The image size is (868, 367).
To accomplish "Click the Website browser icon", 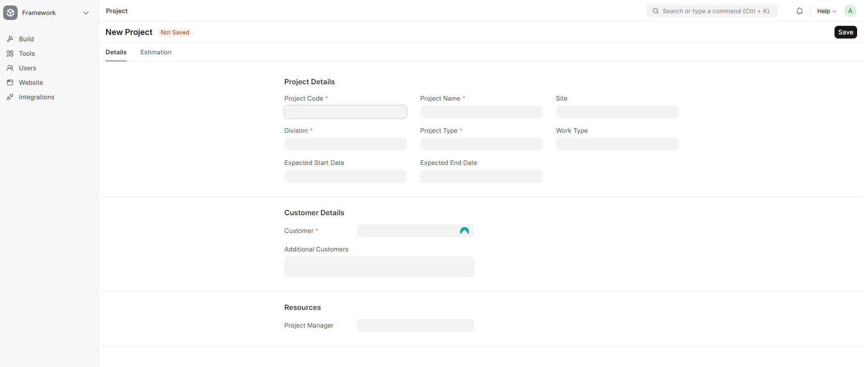I will click(10, 82).
